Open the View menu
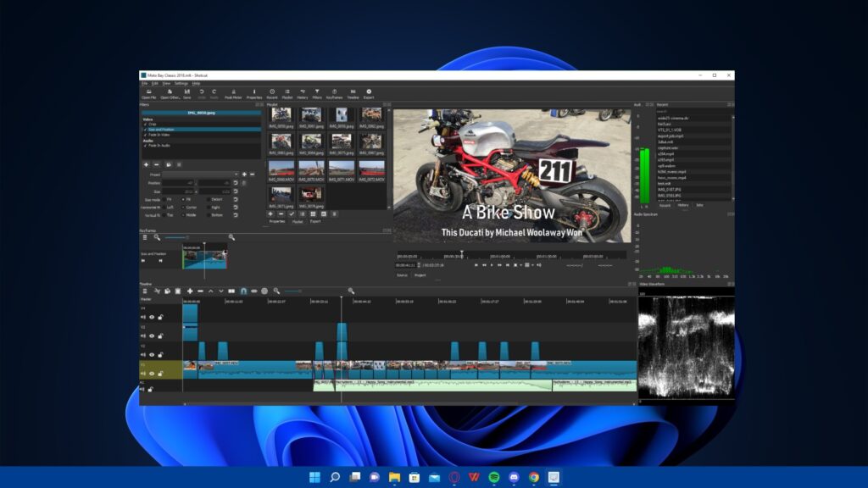Screen dimensions: 868x488 pos(166,84)
